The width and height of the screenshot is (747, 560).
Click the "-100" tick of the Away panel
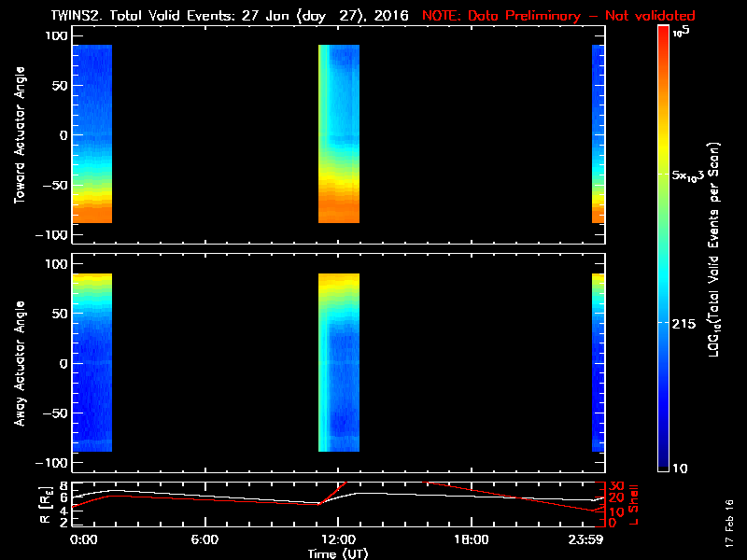tap(51, 463)
